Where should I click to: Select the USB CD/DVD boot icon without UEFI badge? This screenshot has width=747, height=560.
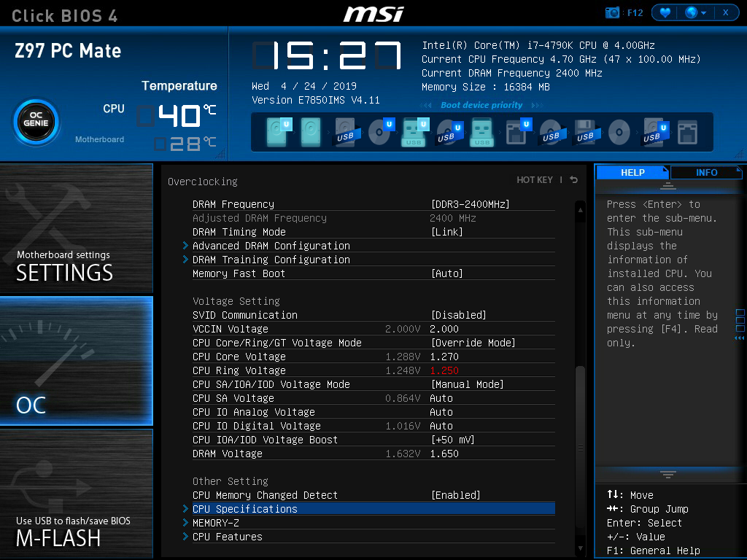tap(551, 132)
